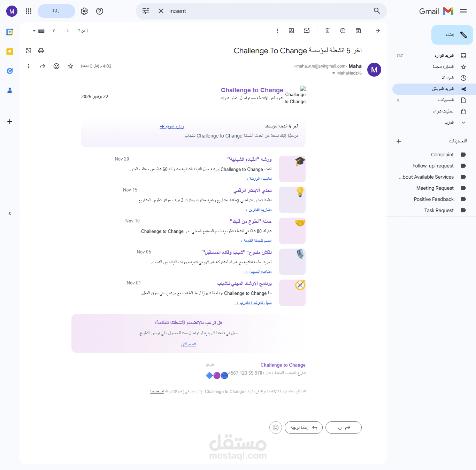
Task: Open Google Calendar side panel
Action: coord(10,32)
